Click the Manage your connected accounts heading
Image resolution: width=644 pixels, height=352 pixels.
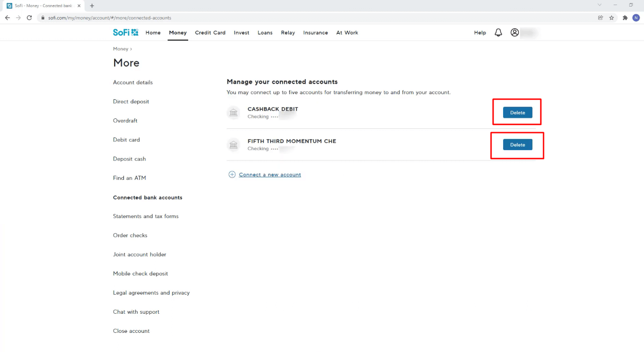click(282, 82)
